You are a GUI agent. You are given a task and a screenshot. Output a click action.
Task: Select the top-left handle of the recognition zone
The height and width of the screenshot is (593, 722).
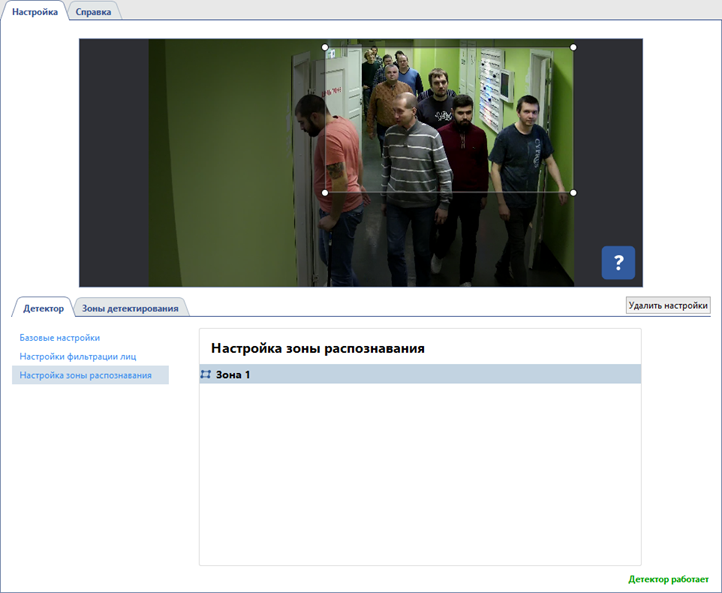(x=325, y=47)
